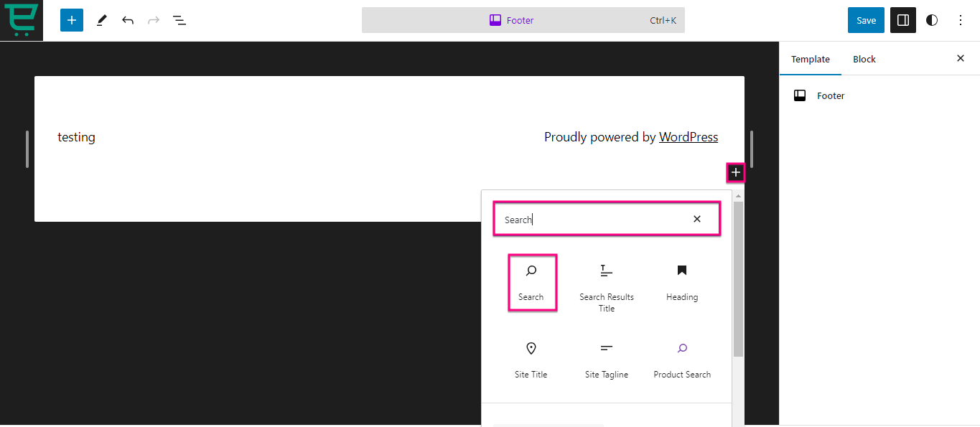The height and width of the screenshot is (427, 980).
Task: Close the Settings sidebar
Action: (961, 59)
